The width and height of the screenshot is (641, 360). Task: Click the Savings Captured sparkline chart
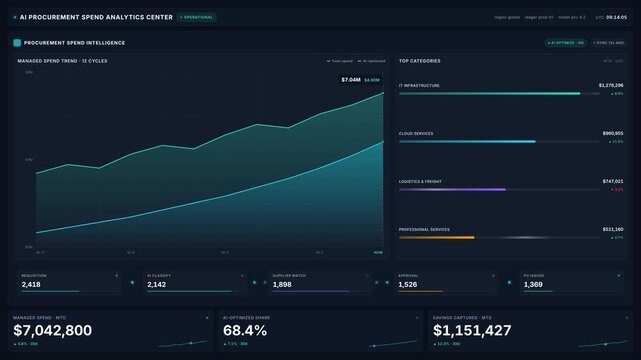[x=603, y=343]
